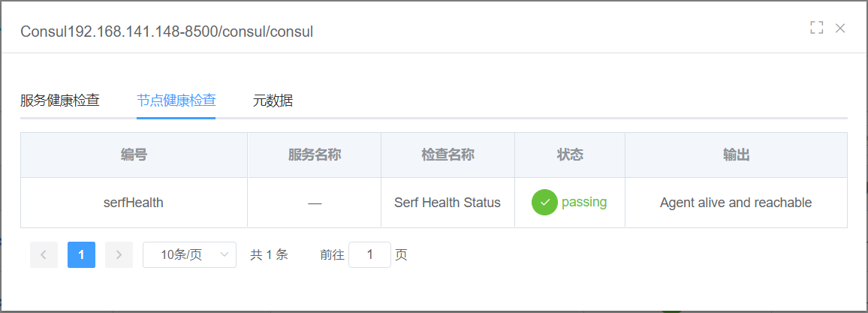Open the 10条/页 page size dropdown
Image resolution: width=868 pixels, height=313 pixels.
coord(189,255)
